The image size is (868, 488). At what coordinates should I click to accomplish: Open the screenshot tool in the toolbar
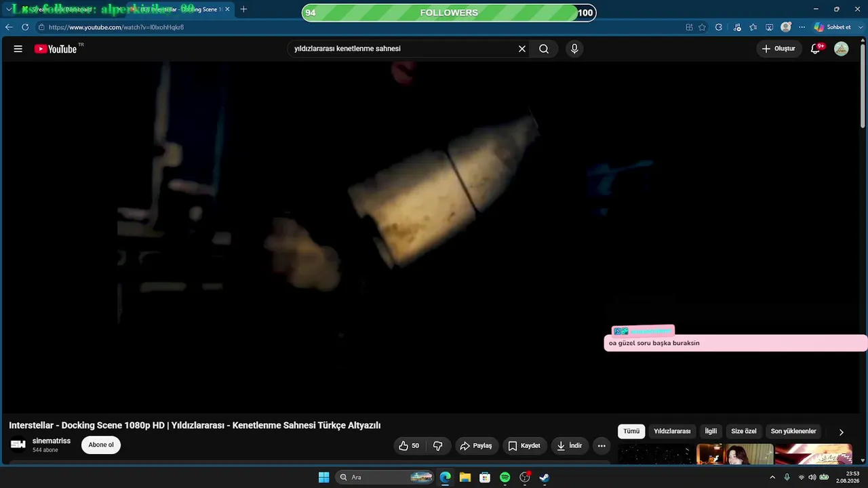(x=770, y=27)
